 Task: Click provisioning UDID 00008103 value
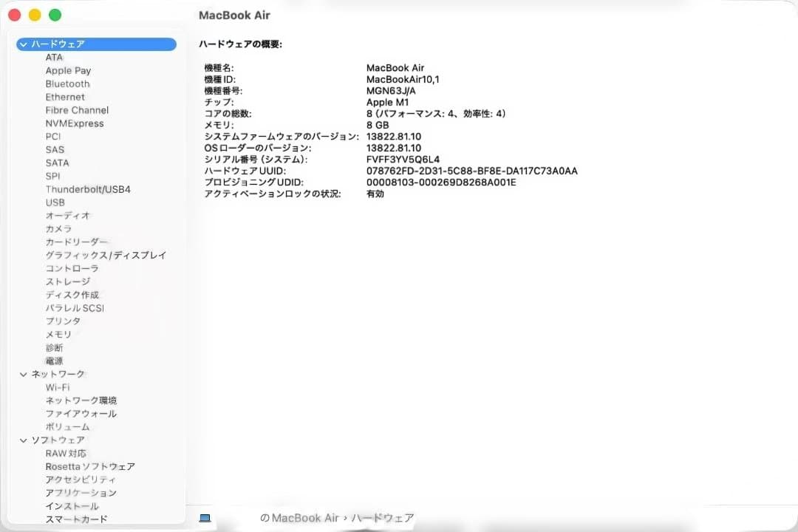[x=441, y=183]
